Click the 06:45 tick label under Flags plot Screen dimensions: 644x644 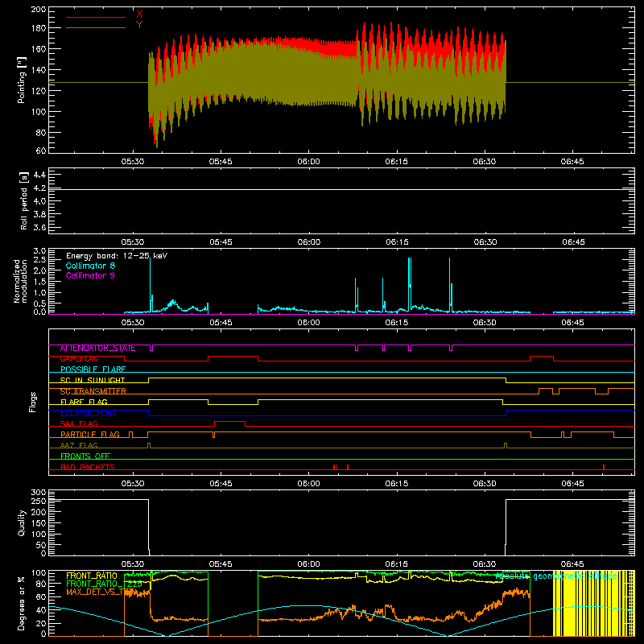(572, 484)
